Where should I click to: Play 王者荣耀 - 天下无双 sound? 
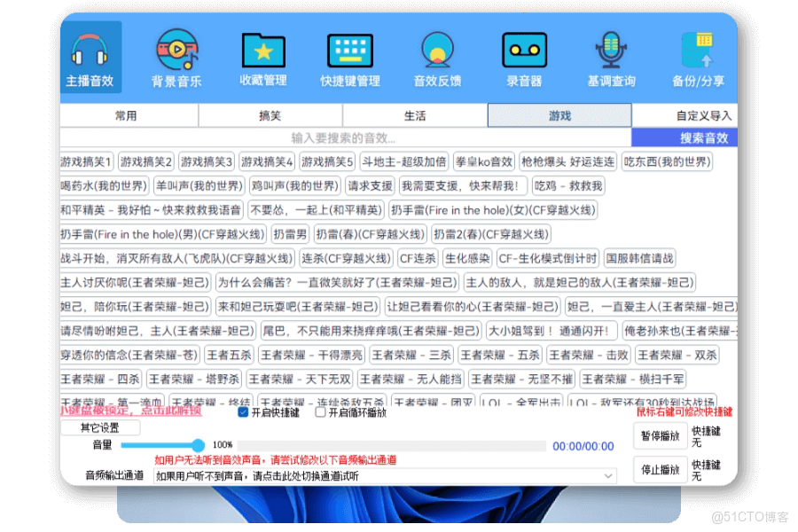tap(300, 379)
